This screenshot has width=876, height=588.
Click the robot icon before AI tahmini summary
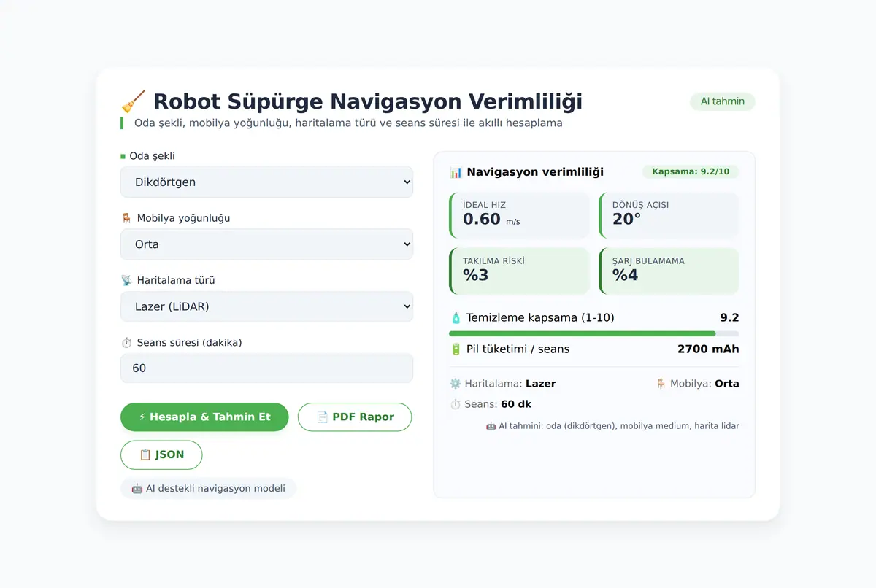(x=491, y=426)
